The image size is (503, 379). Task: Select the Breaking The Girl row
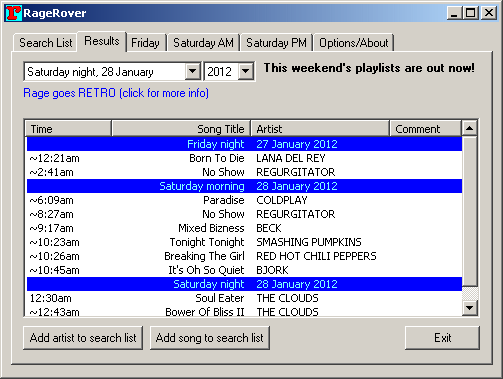[x=244, y=256]
